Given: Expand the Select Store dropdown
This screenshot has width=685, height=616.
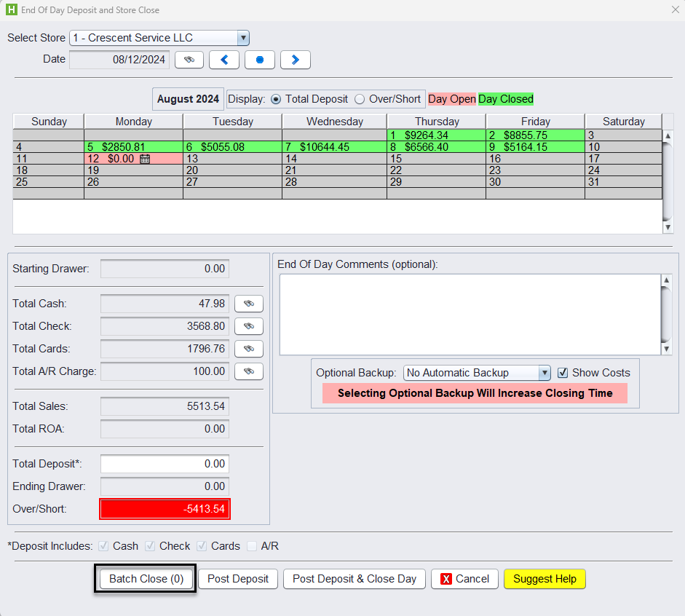Looking at the screenshot, I should pyautogui.click(x=243, y=38).
